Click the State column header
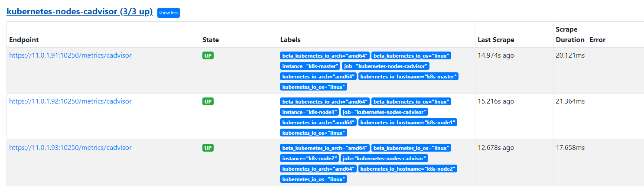 coord(211,40)
